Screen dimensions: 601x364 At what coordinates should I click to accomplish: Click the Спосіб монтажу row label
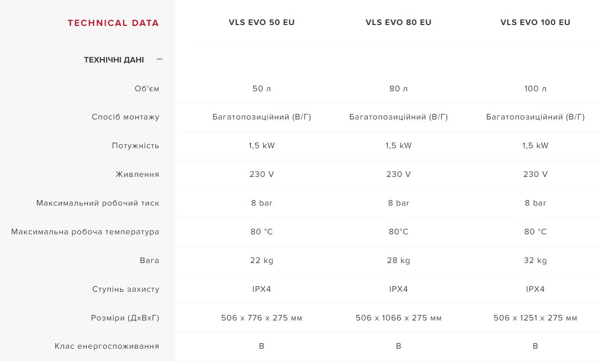(125, 117)
